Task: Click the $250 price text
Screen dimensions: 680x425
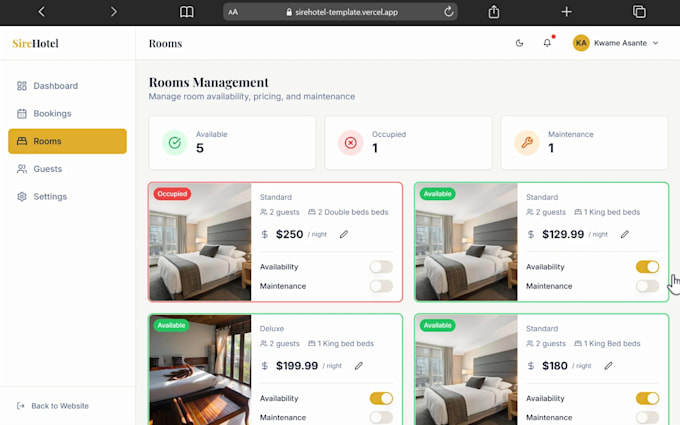Action: pyautogui.click(x=289, y=234)
